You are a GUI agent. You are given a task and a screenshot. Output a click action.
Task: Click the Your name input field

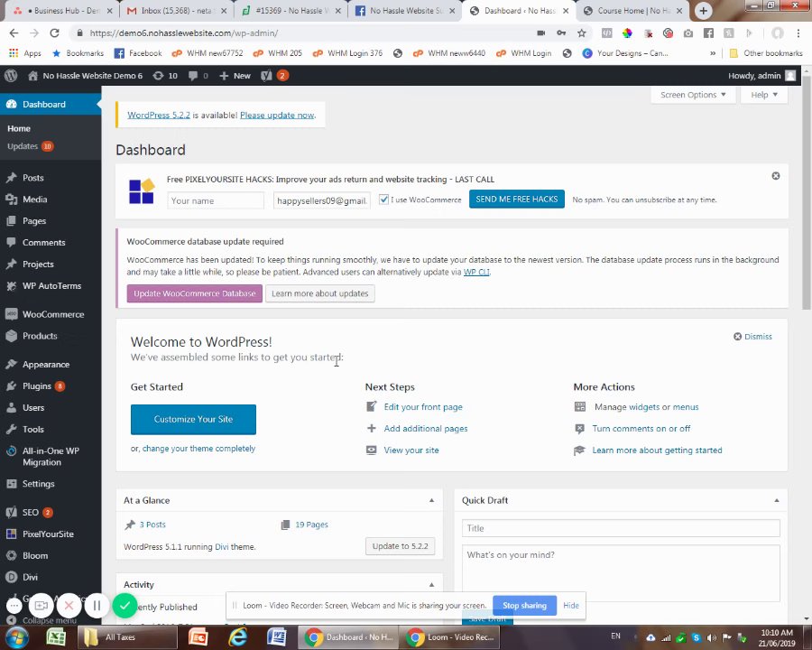[x=216, y=200]
